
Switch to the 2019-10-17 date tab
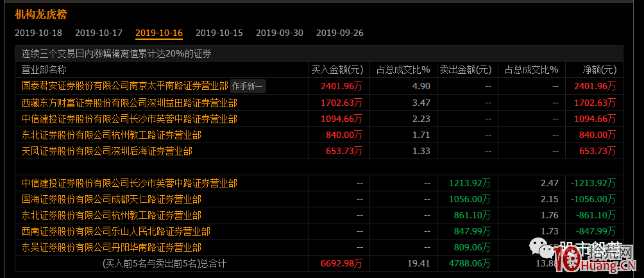99,33
